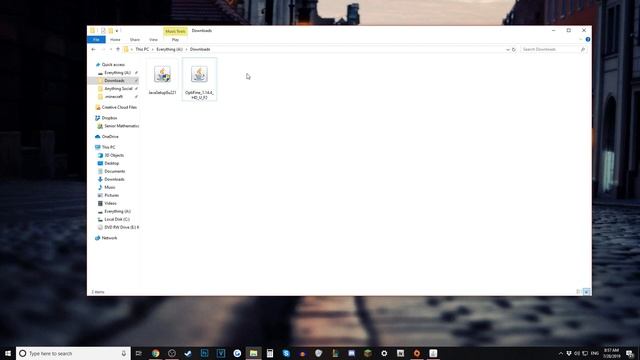Expand the ribbon with chevron
Screen dimensions: 640x360
(580, 40)
